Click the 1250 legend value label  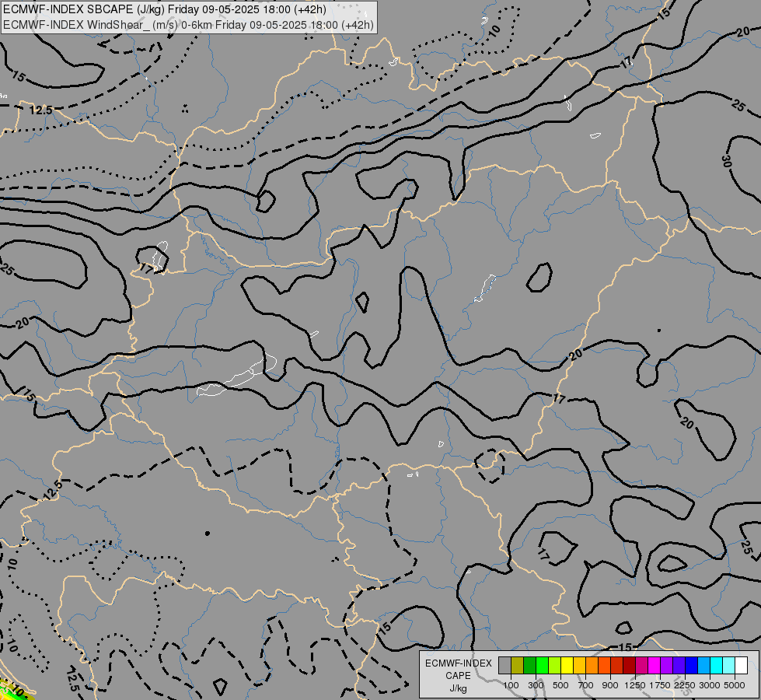(x=635, y=685)
